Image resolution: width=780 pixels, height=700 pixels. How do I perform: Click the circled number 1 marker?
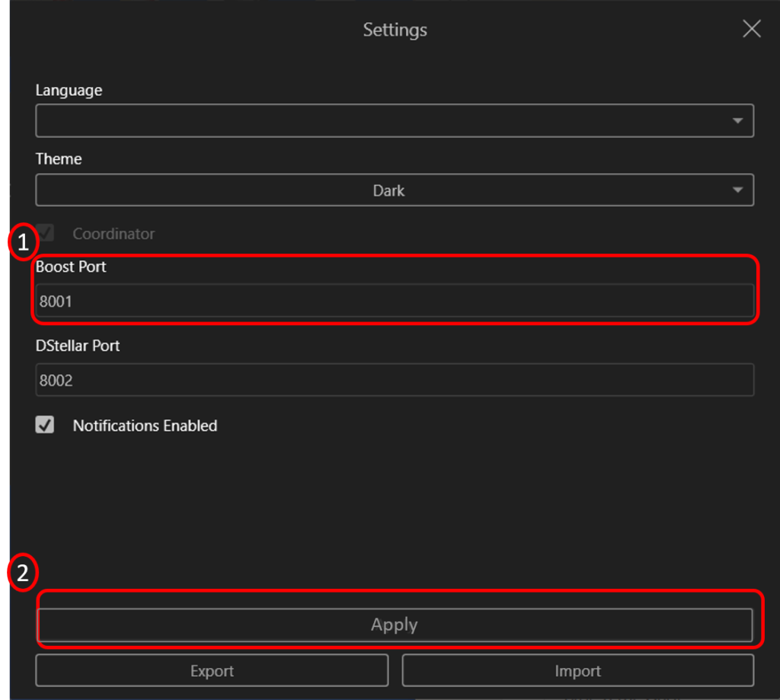23,243
